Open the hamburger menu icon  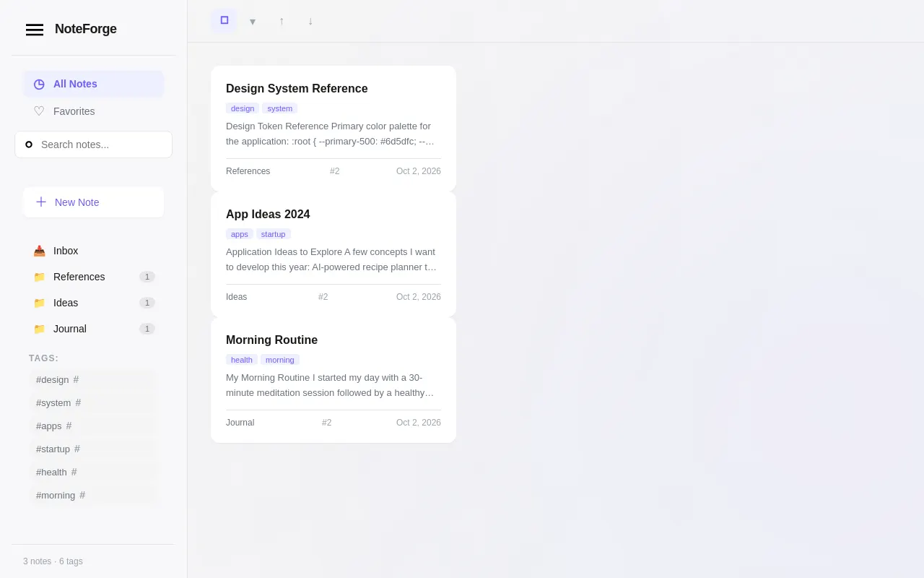click(35, 30)
